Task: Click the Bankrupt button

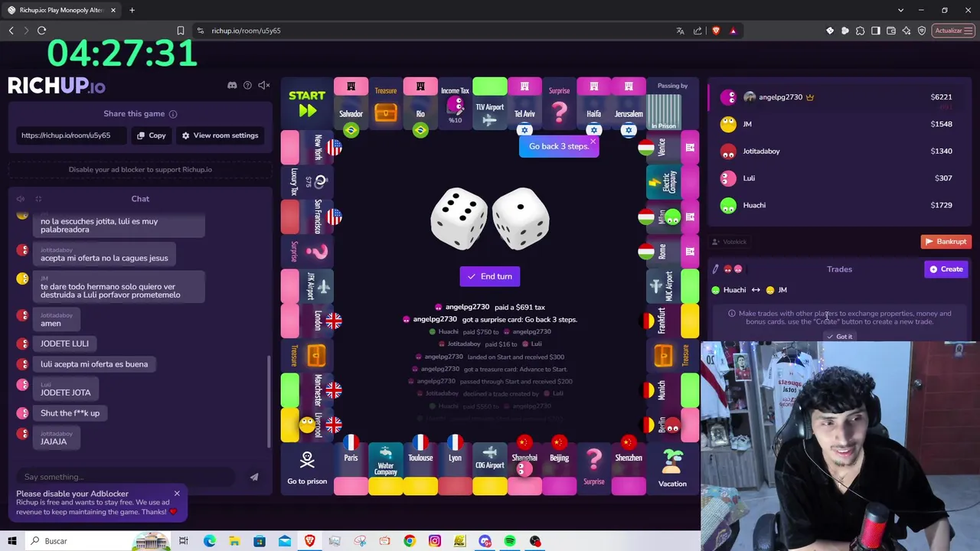Action: tap(946, 242)
